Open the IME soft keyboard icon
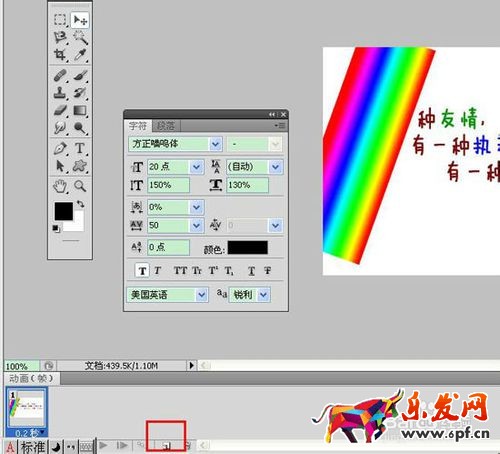 point(86,447)
